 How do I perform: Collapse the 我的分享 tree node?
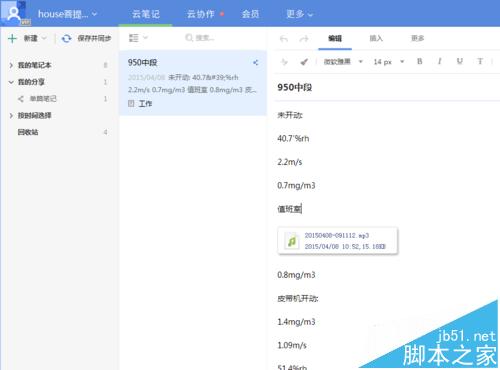coord(11,82)
